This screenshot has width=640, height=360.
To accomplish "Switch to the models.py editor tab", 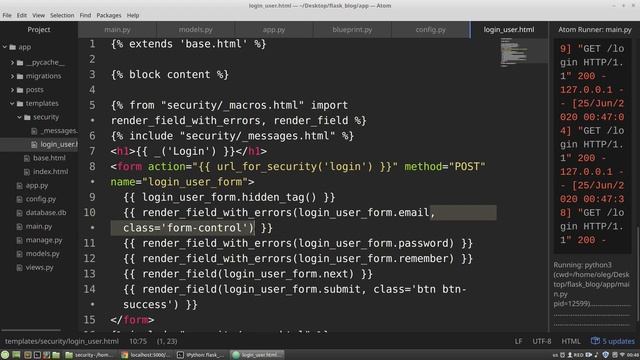I will 196,29.
